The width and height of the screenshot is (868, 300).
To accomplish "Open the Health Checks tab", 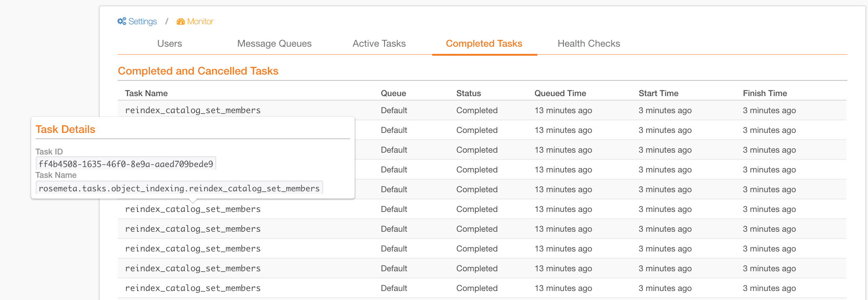I will pos(589,44).
